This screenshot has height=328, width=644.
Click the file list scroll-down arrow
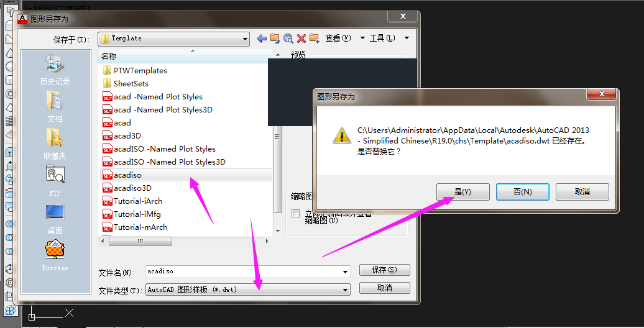(278, 230)
